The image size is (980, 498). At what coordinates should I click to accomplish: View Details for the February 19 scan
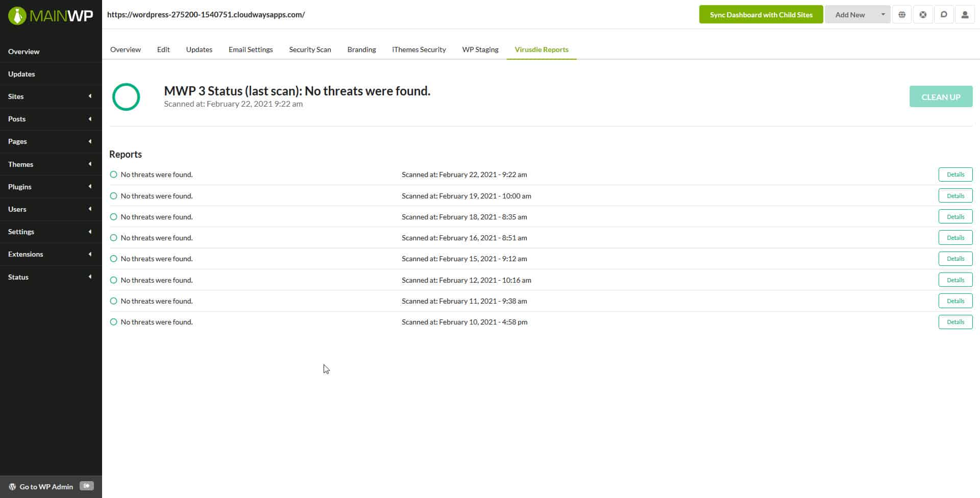(955, 196)
